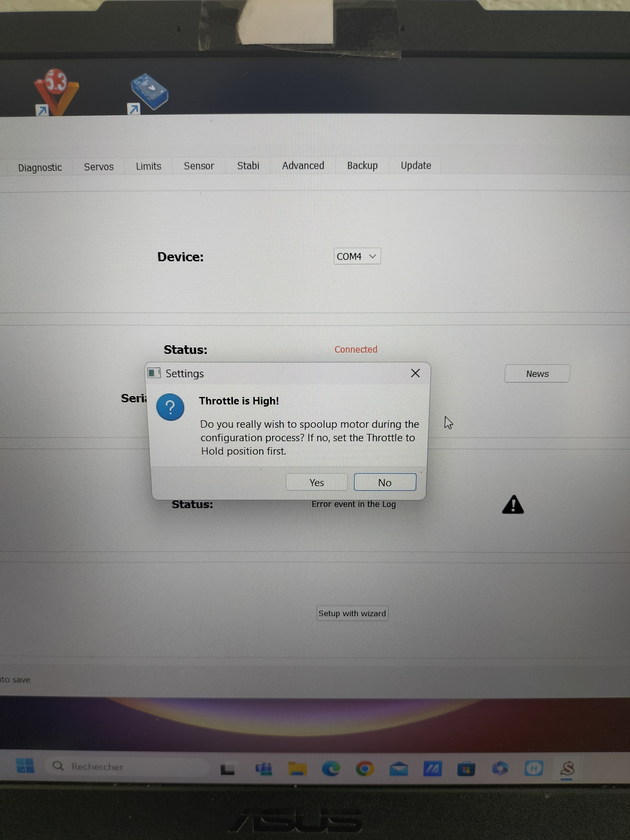
Task: Open the Update tab
Action: [x=416, y=165]
